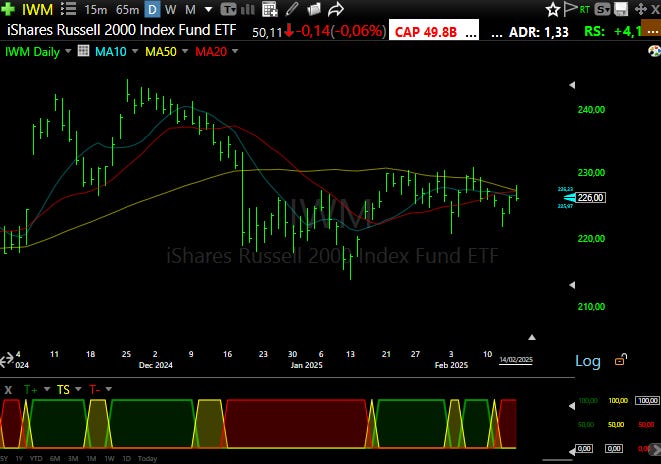Click the lower left-pointing triangle on price scale
The image size is (661, 464).
click(x=572, y=285)
